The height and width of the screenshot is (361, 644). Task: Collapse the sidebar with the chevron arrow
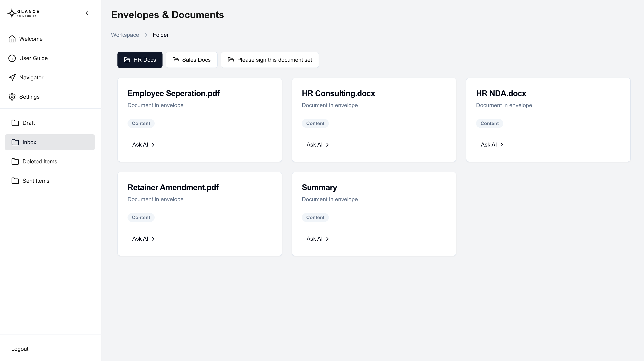click(x=87, y=13)
